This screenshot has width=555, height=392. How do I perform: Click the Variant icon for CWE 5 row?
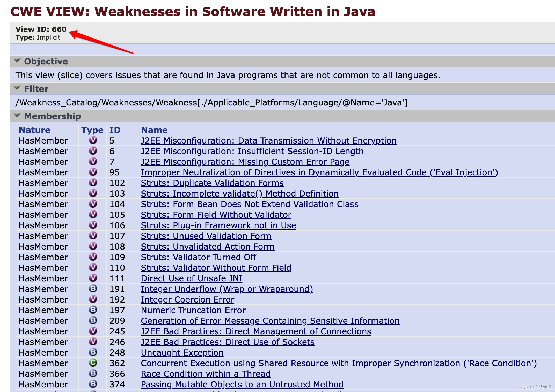(93, 140)
